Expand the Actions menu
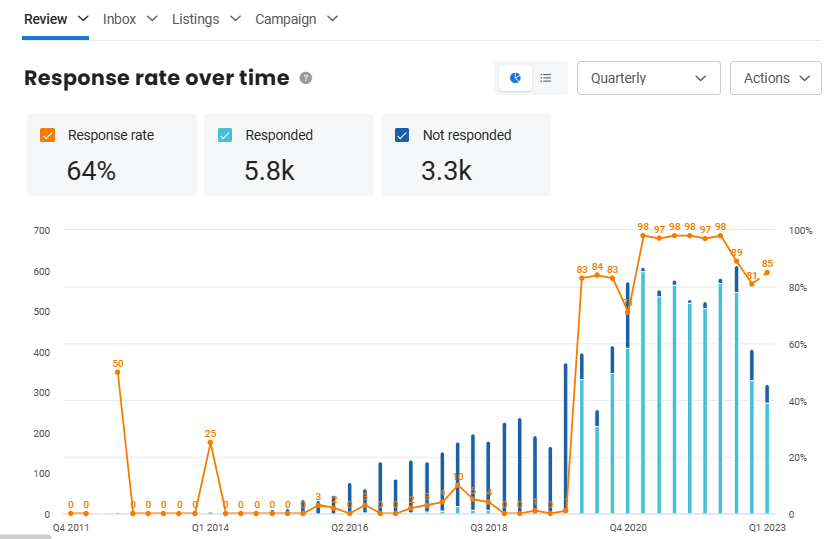 [x=775, y=78]
